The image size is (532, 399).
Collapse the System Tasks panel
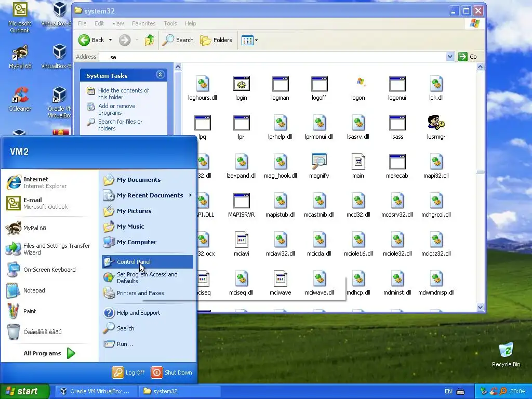pos(160,75)
